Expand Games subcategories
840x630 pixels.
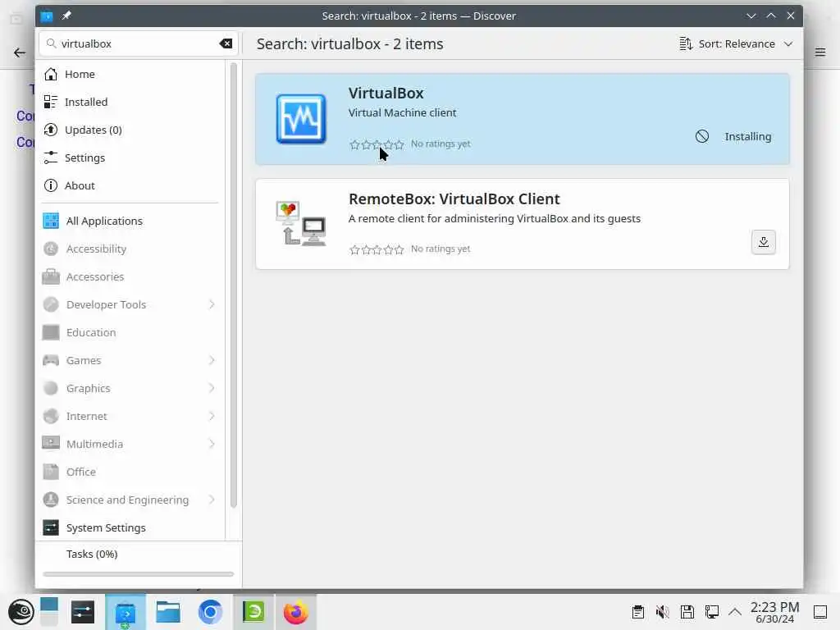(212, 360)
